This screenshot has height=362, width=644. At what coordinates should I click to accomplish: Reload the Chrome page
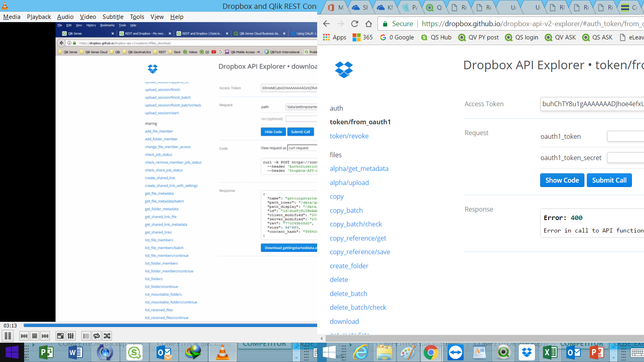coord(355,24)
